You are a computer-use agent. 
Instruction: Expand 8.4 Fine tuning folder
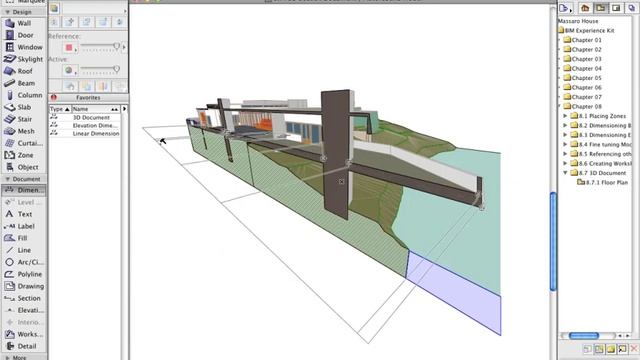pos(565,144)
